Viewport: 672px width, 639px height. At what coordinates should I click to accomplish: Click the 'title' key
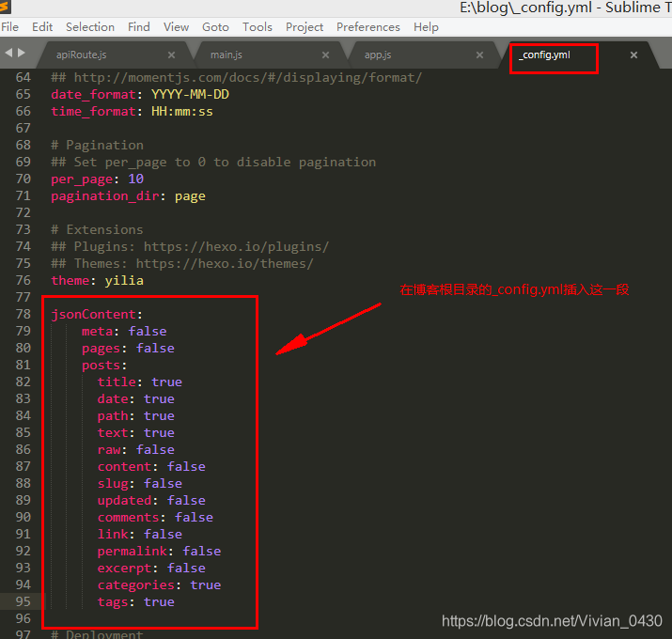click(x=117, y=382)
